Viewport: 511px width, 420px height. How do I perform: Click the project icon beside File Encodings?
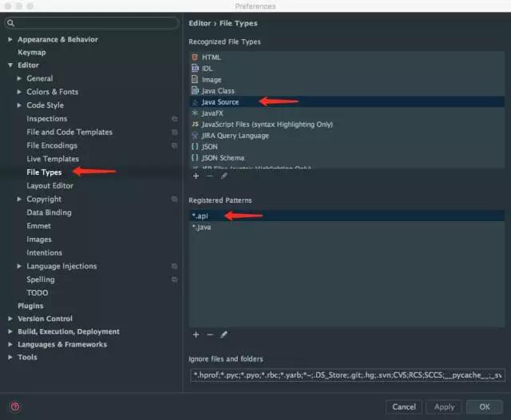click(x=175, y=145)
